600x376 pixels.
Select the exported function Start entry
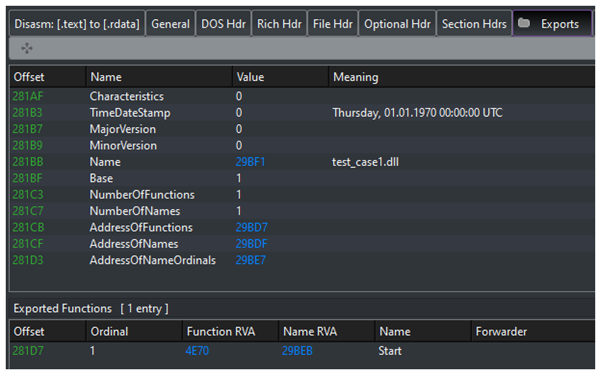302,351
